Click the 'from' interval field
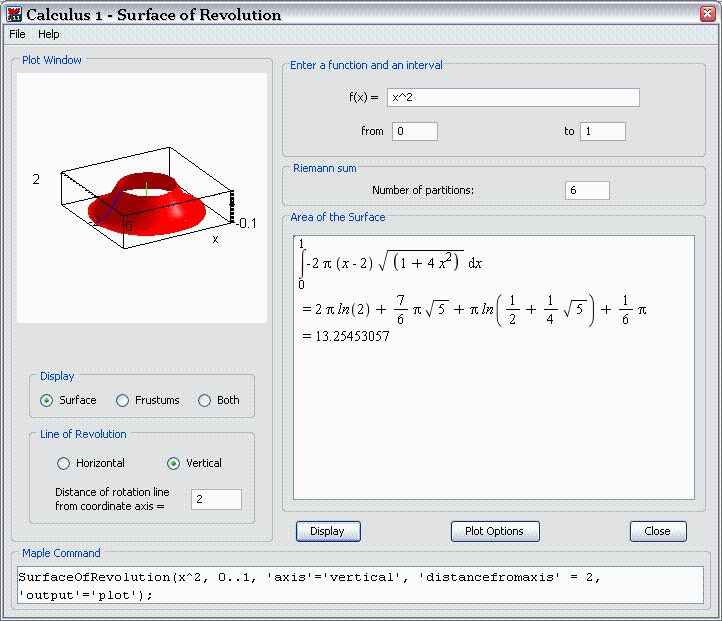 click(414, 131)
